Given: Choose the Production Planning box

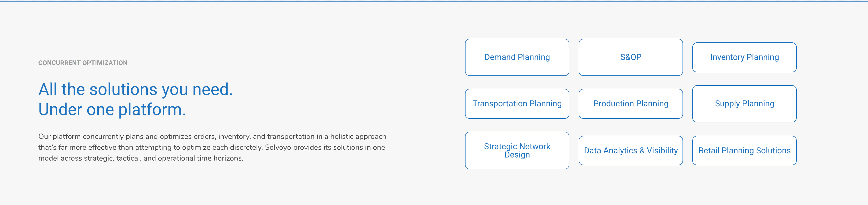Looking at the screenshot, I should 630,104.
